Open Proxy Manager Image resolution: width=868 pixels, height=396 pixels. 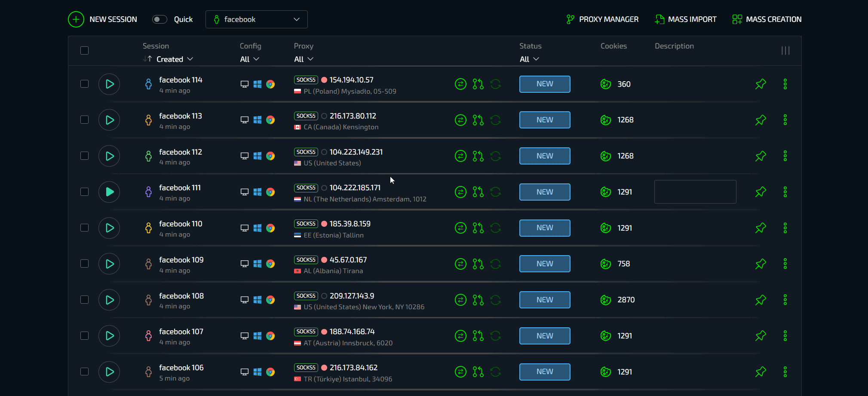602,19
